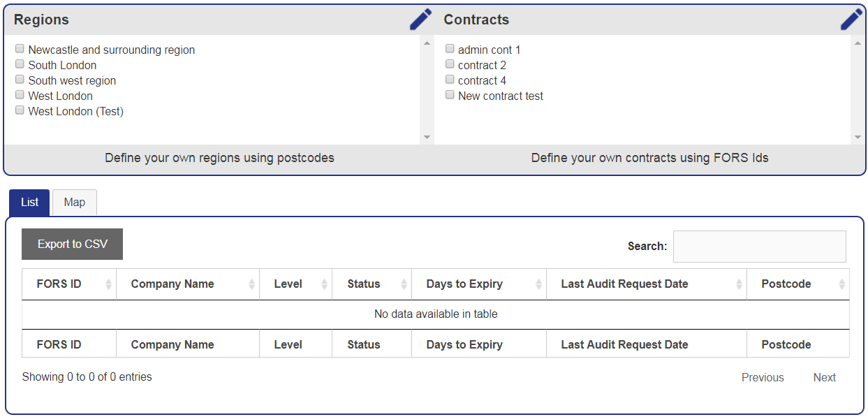Tick the contract 2 checkbox
868x417 pixels.
pos(450,64)
